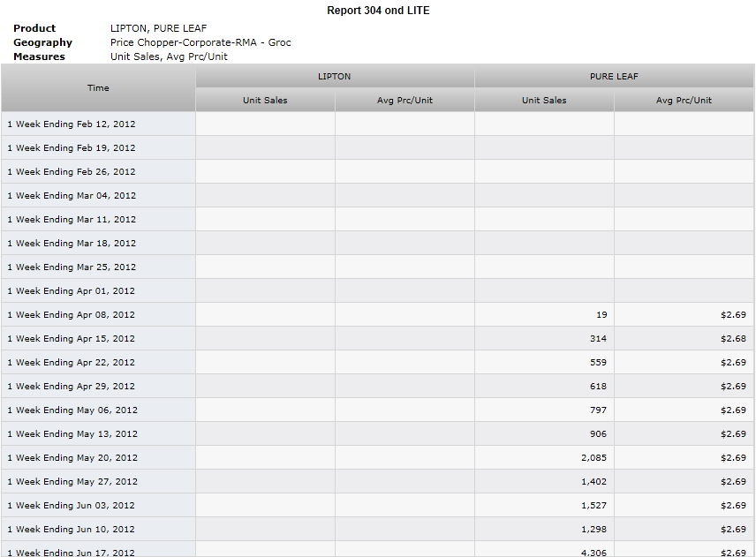Viewport: 756px width, 557px height.
Task: Click the "PURE LEAF" column group header
Action: (614, 77)
